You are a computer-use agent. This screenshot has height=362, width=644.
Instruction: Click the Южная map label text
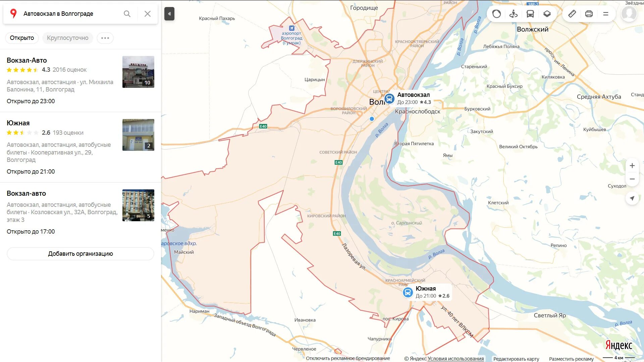click(x=426, y=289)
